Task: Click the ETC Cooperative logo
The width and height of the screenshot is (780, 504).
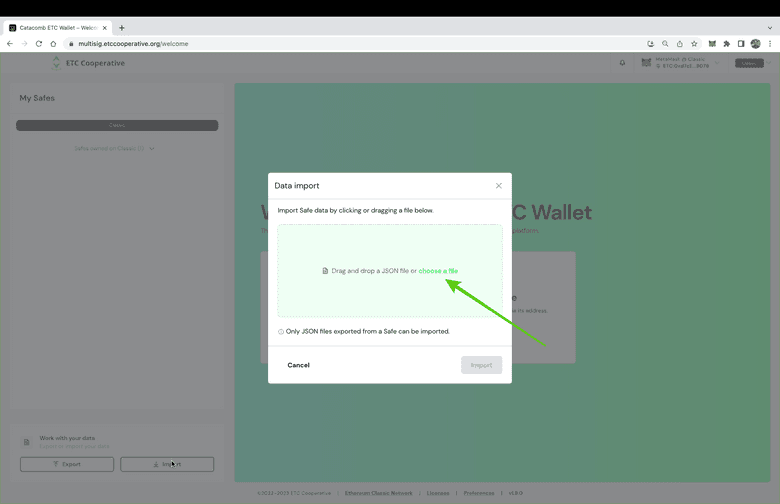Action: tap(88, 63)
